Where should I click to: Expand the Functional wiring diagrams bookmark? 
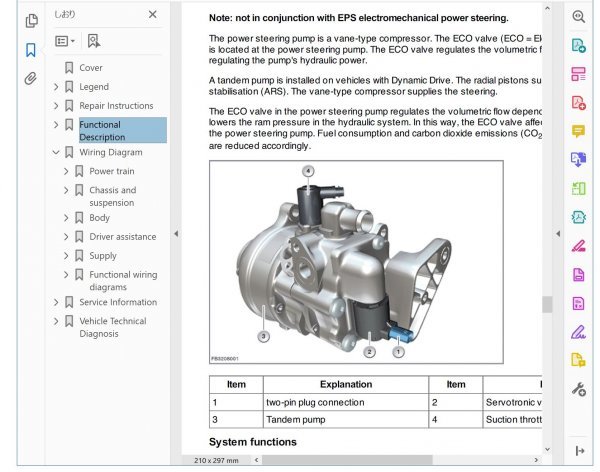click(x=66, y=275)
